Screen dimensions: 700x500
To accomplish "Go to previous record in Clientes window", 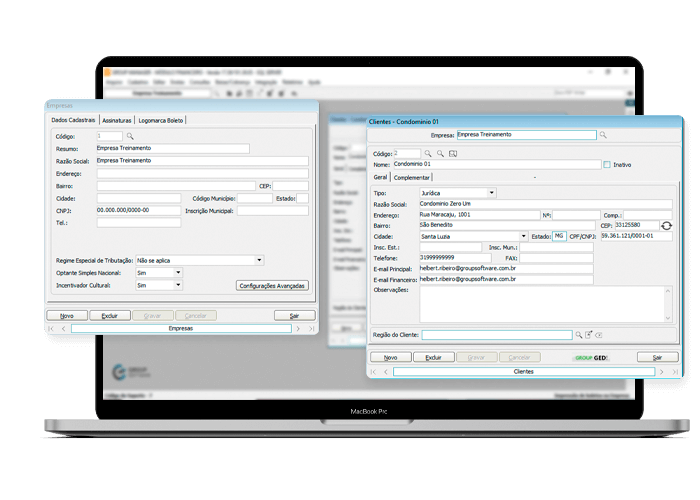I will pyautogui.click(x=386, y=372).
